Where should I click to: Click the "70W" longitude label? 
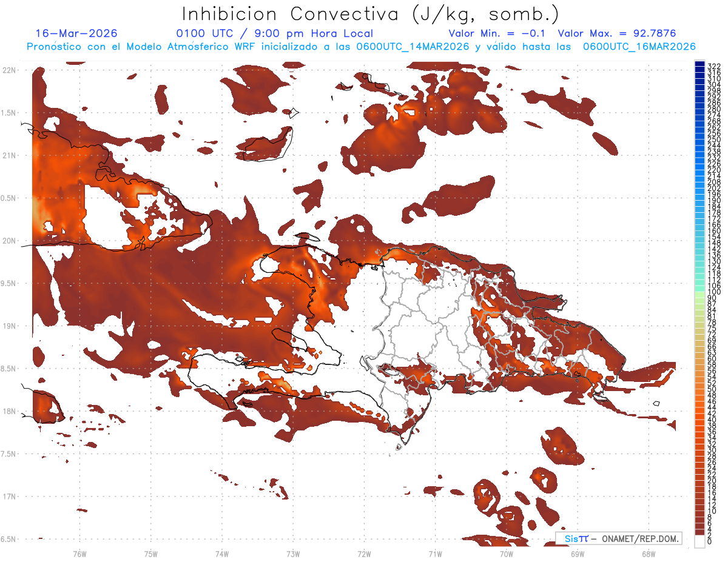pyautogui.click(x=507, y=554)
